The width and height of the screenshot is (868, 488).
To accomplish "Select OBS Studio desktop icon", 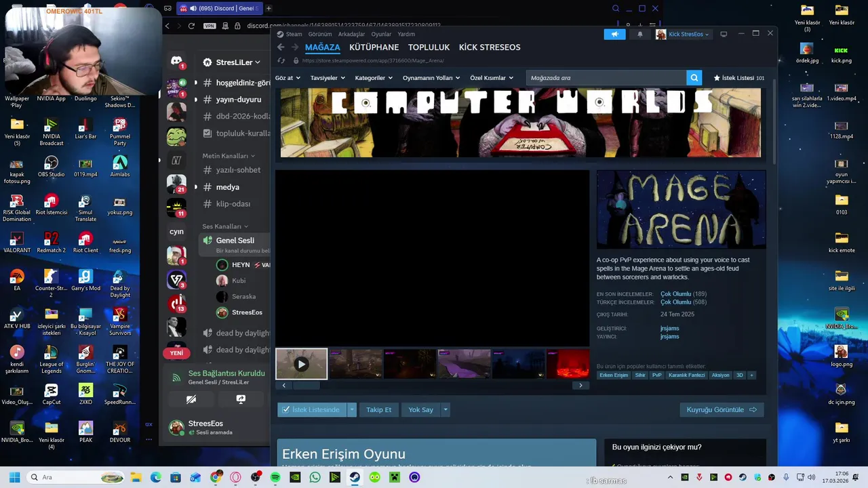I will 51,166.
